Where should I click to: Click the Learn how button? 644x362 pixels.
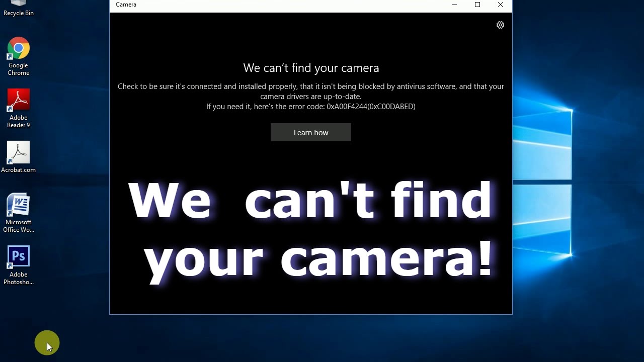pos(310,132)
